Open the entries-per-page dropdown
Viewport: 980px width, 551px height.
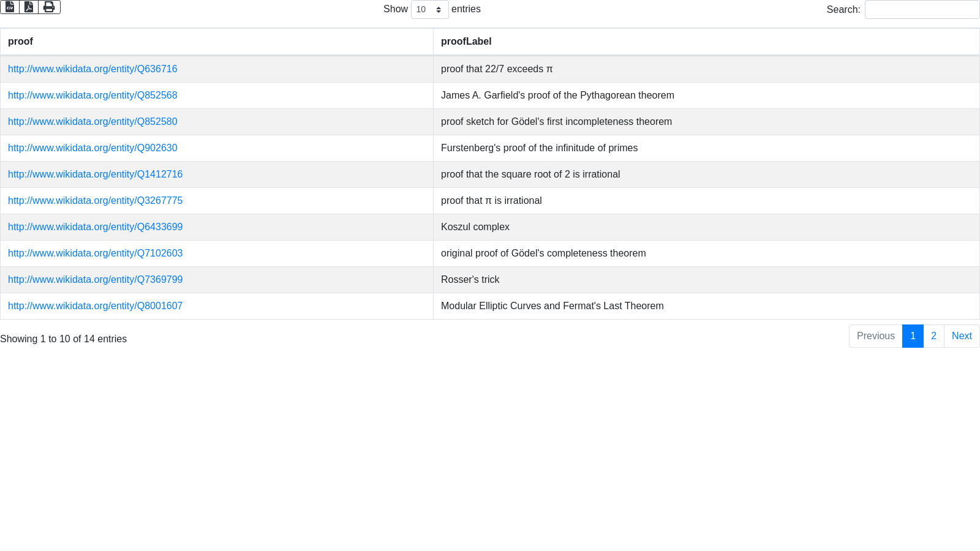(x=429, y=10)
